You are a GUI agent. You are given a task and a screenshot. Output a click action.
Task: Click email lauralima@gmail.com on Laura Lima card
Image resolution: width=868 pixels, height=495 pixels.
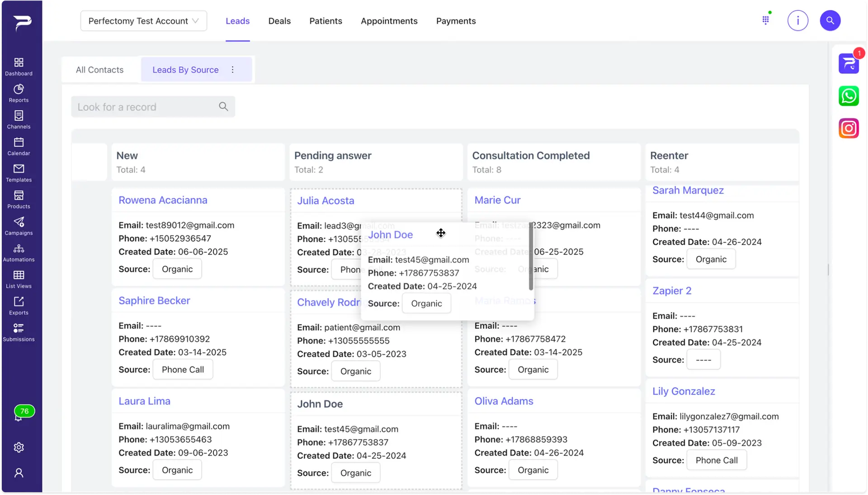[x=188, y=426]
